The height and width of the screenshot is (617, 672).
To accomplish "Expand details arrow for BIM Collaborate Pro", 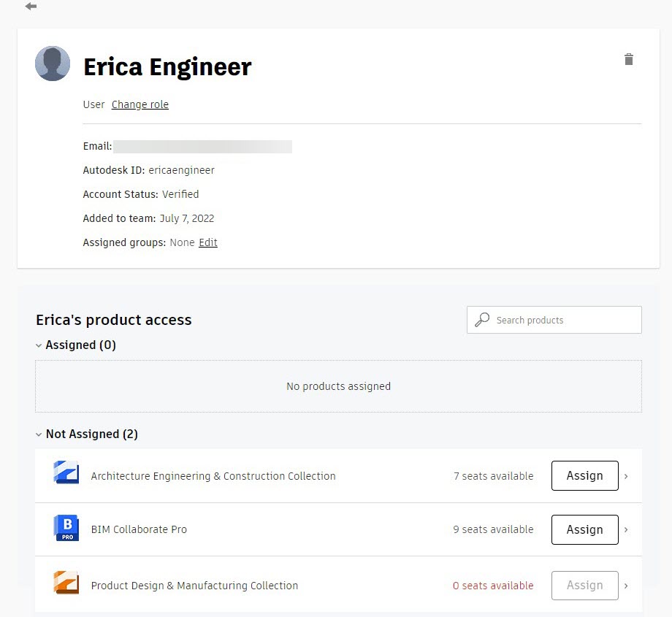I will (x=626, y=529).
